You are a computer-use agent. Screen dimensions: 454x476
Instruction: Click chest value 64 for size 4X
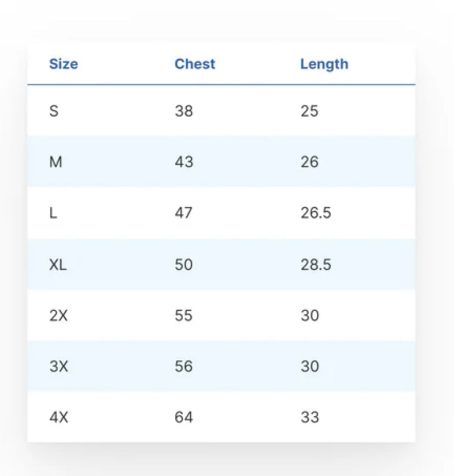(184, 417)
